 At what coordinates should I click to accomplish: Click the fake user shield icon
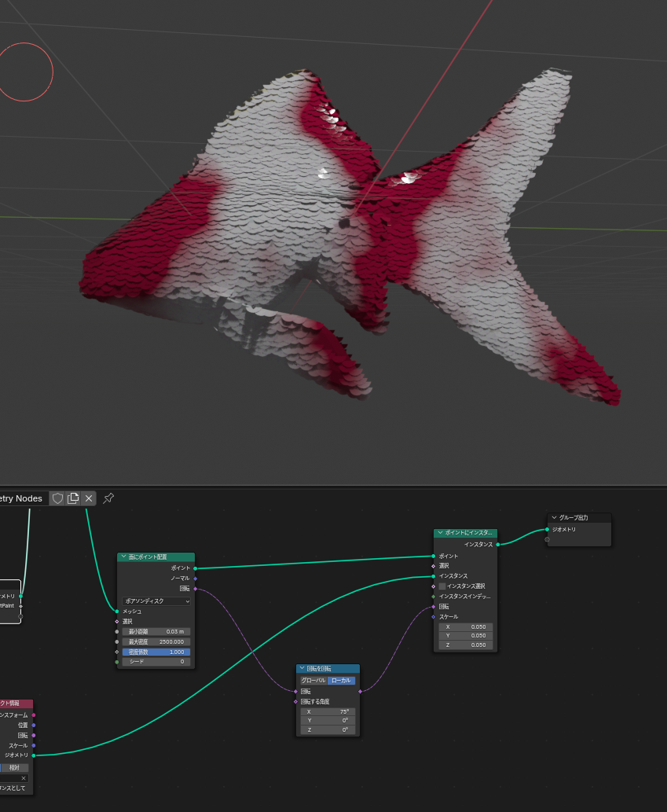(x=57, y=498)
